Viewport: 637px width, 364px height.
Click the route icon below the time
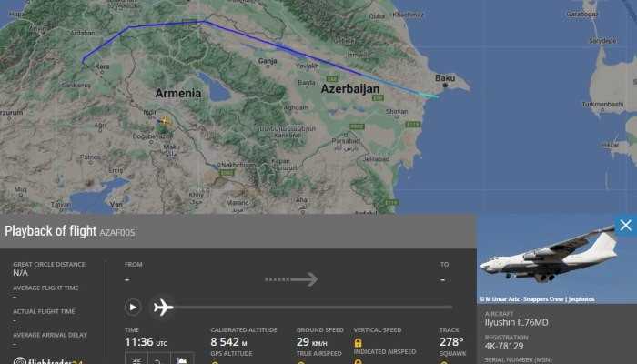(159, 359)
